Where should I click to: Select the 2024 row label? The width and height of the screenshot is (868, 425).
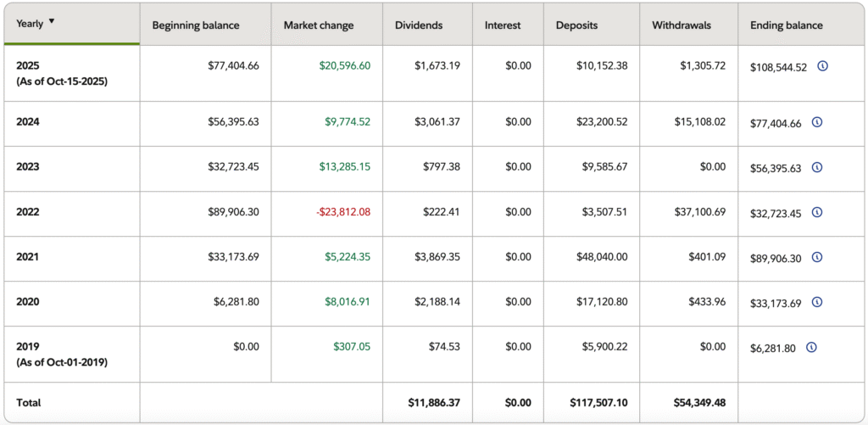point(28,122)
